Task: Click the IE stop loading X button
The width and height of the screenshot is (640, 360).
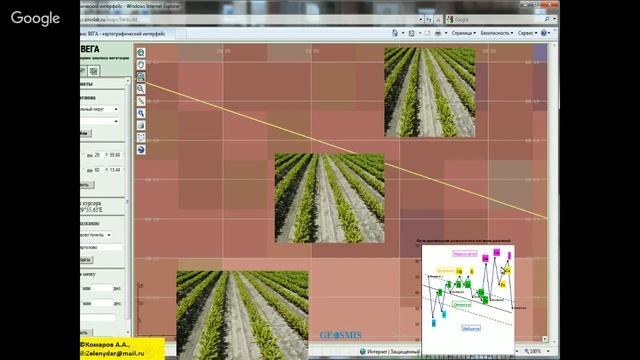Action: coord(438,19)
